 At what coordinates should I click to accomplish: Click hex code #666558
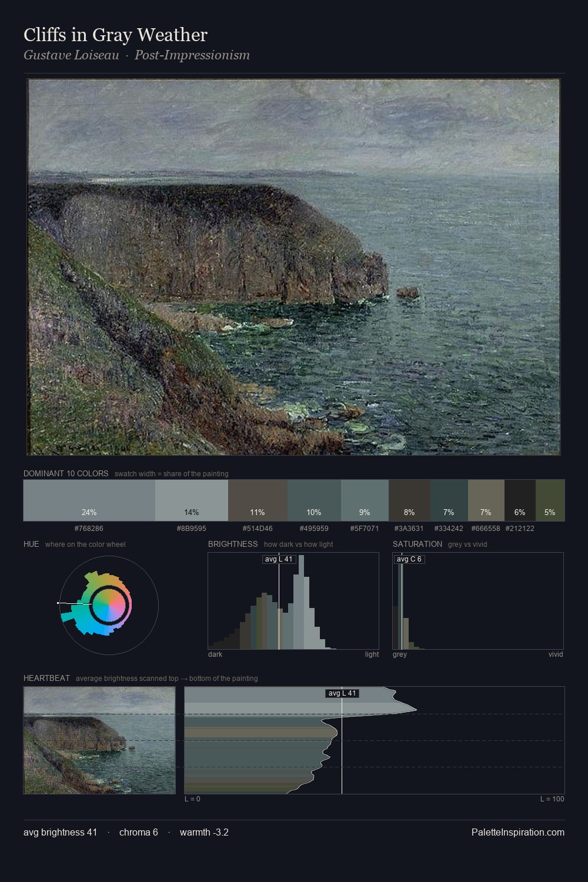486,529
